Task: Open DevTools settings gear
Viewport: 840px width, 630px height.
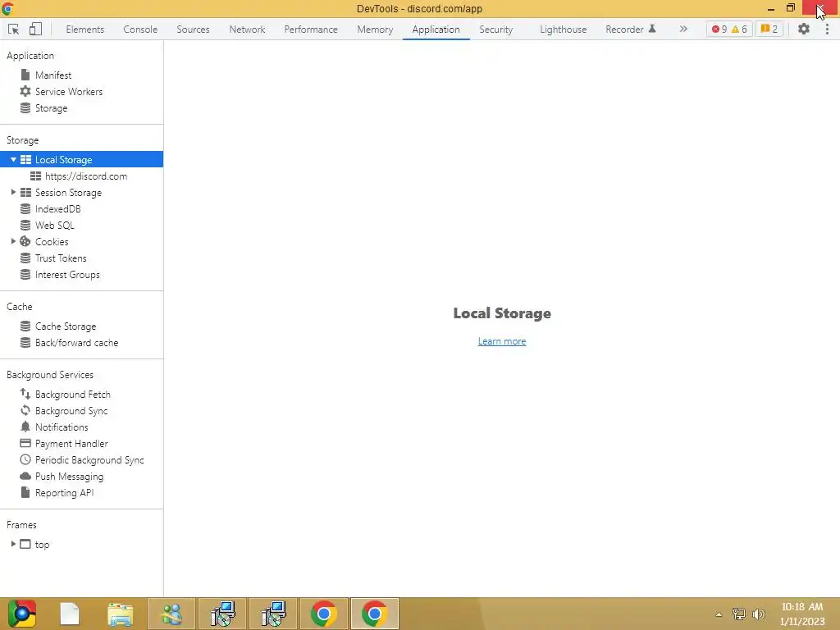Action: 804,29
